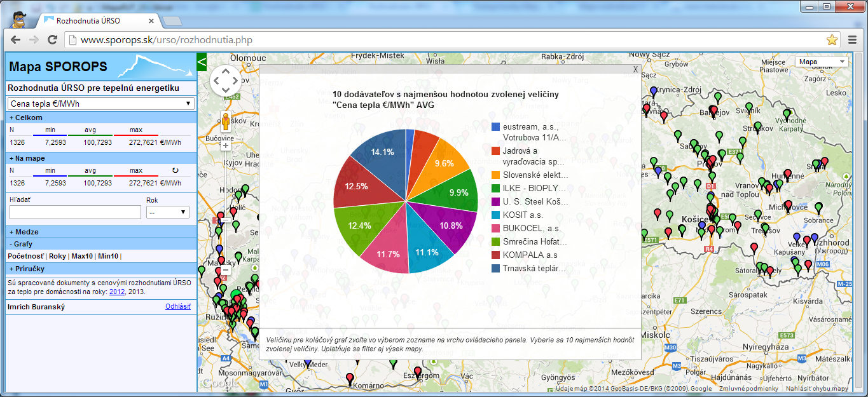The image size is (868, 397).
Task: Click the Odhlásiť logout link
Action: [178, 306]
